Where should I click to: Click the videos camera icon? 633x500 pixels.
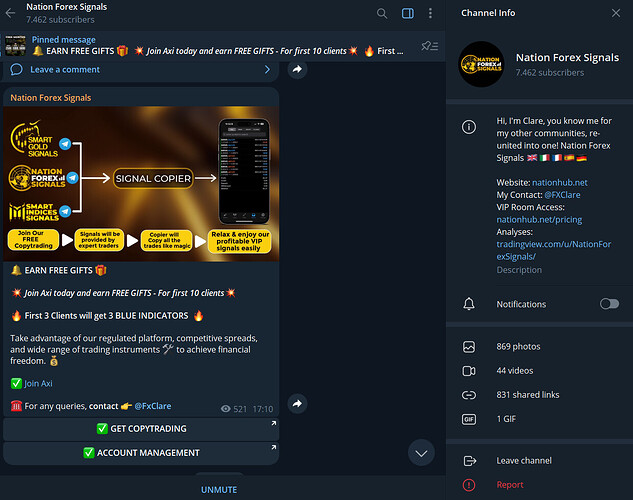469,371
